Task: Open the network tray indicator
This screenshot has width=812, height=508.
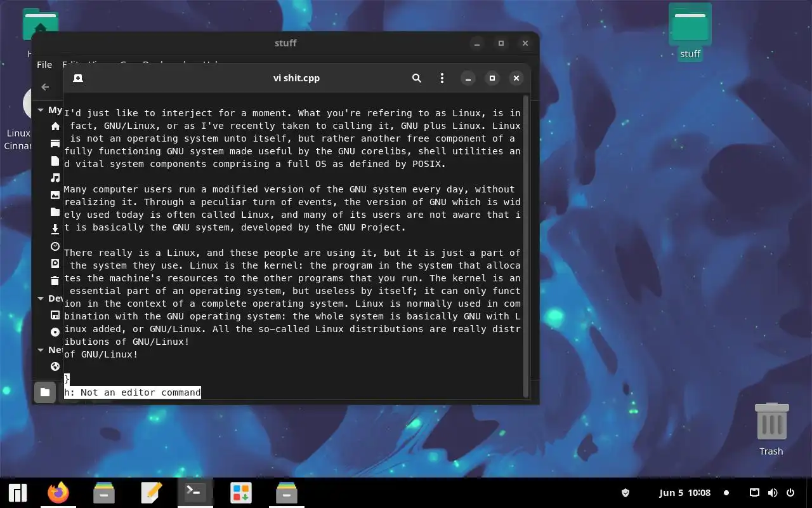Action: click(x=754, y=493)
